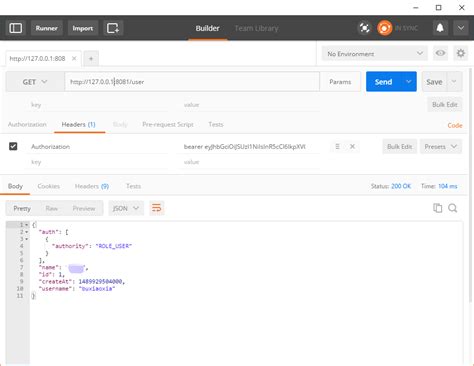Image resolution: width=474 pixels, height=366 pixels.
Task: Click the request URL input field
Action: click(192, 82)
